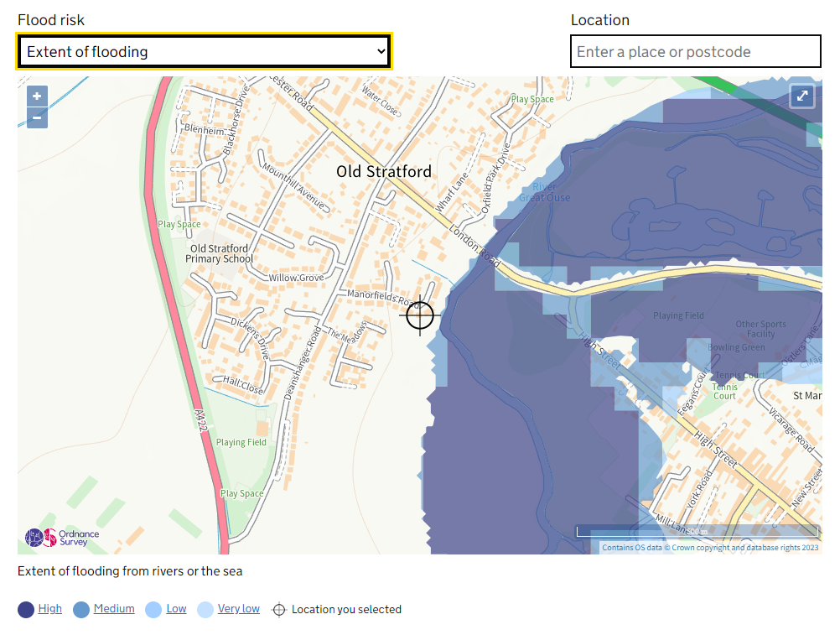Click the crosshair icon in the legend
Viewport: 840px width, 635px height.
coord(279,610)
